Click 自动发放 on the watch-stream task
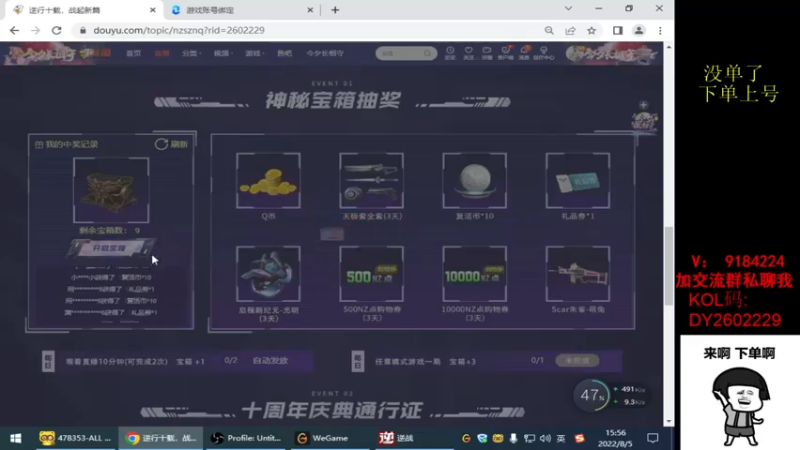The width and height of the screenshot is (800, 450). [270, 361]
